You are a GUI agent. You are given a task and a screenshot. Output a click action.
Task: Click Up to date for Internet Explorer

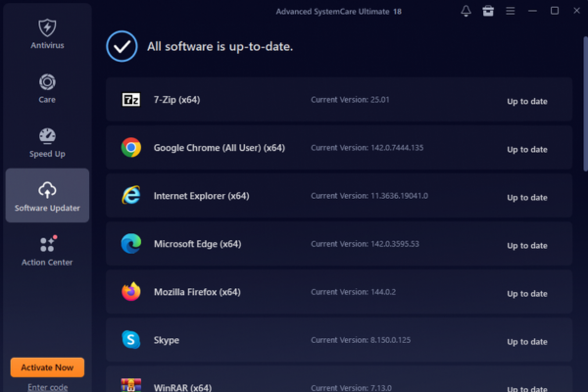point(527,197)
